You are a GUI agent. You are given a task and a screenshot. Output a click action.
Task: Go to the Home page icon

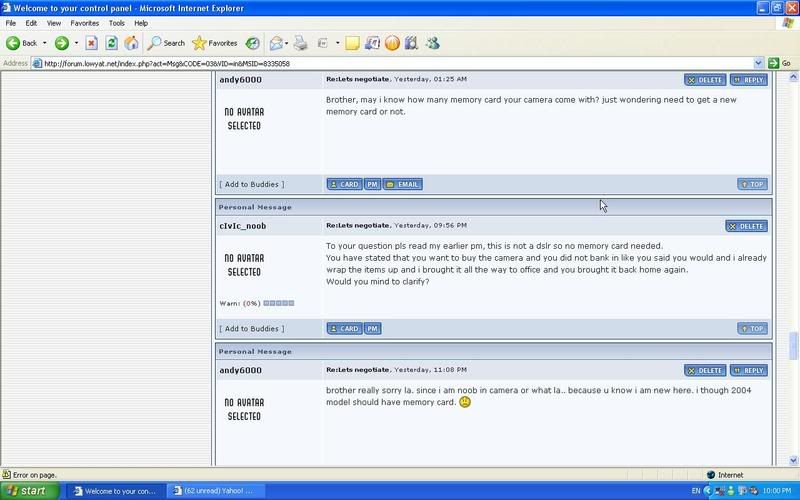tap(131, 43)
